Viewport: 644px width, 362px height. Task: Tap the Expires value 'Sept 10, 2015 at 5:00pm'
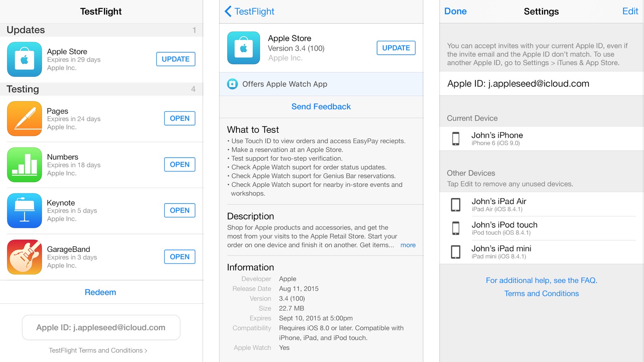point(316,318)
